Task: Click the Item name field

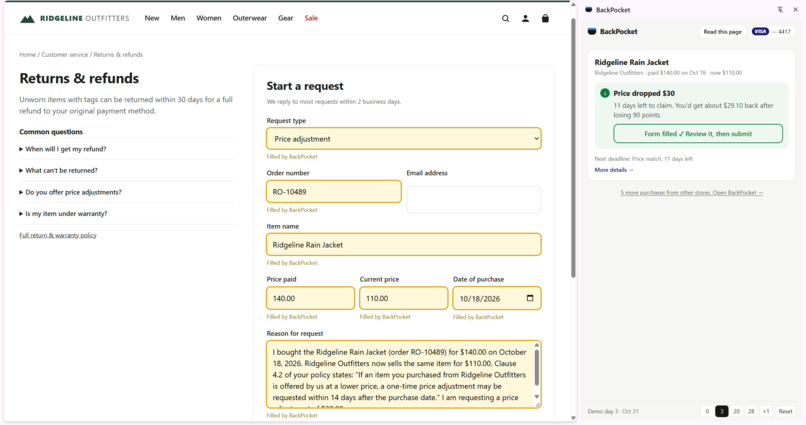Action: tap(404, 245)
